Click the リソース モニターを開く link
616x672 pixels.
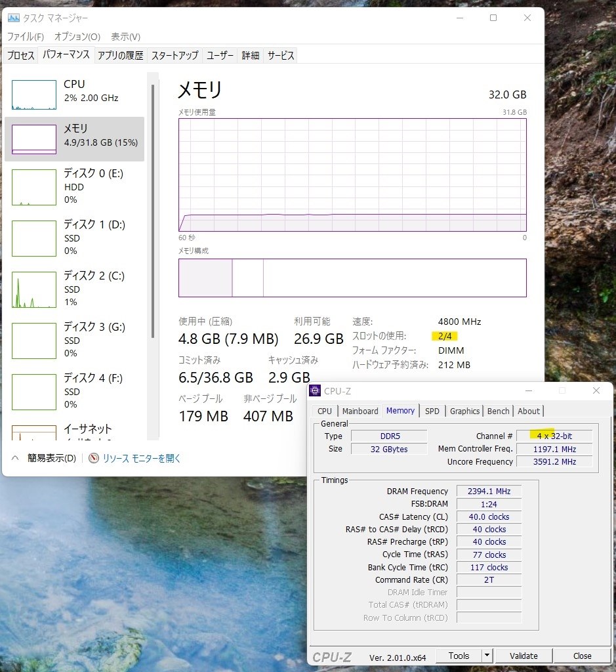[x=141, y=458]
